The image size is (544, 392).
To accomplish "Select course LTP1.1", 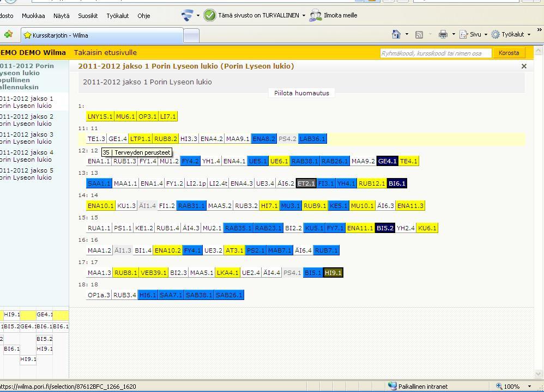I will (x=141, y=139).
